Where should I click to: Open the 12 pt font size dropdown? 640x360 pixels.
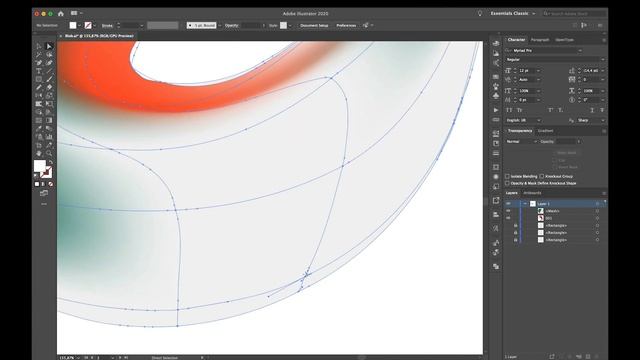[538, 71]
